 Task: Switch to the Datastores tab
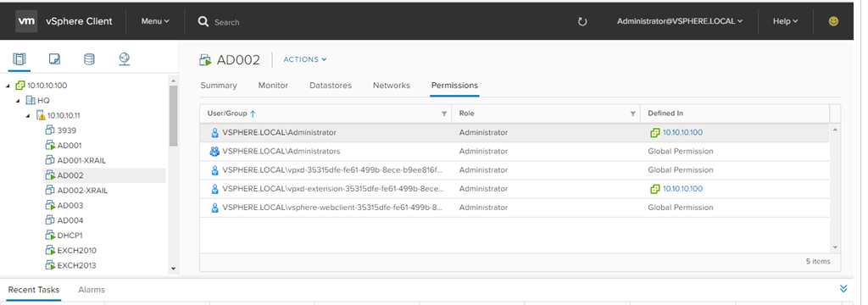pyautogui.click(x=331, y=86)
